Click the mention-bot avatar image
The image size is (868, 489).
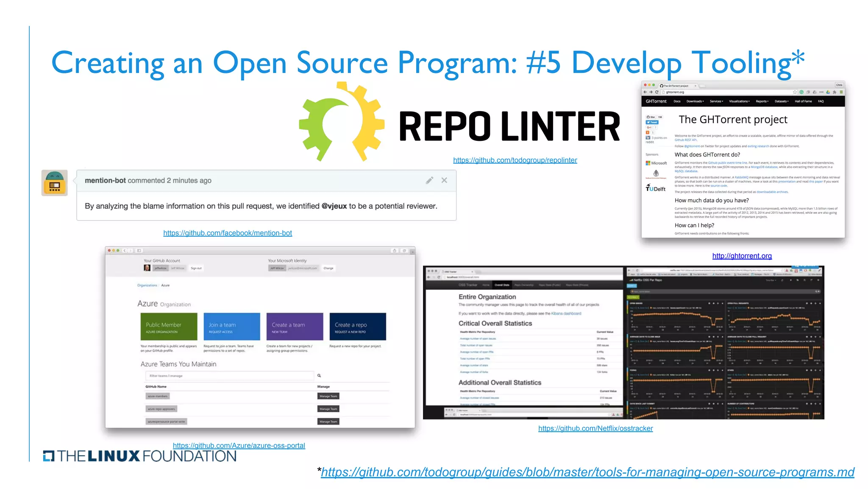54,183
